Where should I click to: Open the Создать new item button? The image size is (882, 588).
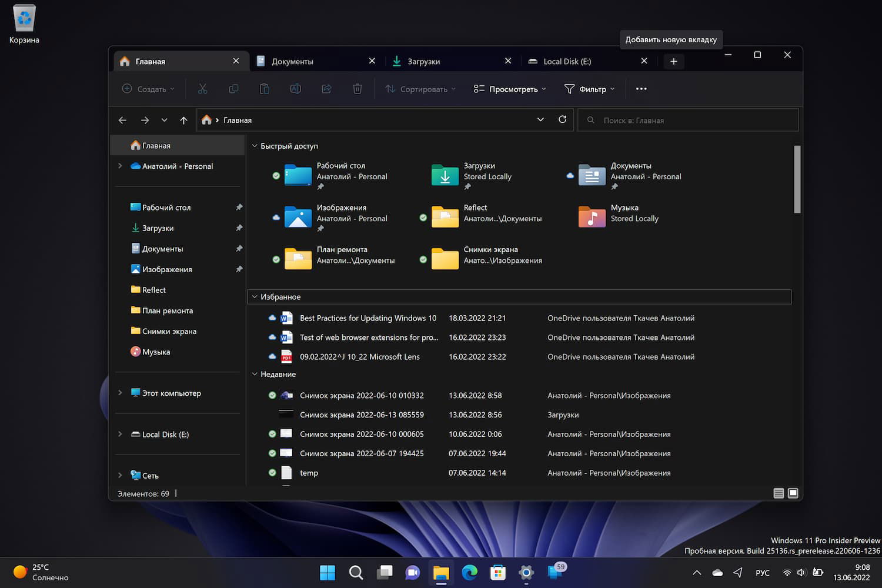pyautogui.click(x=148, y=89)
